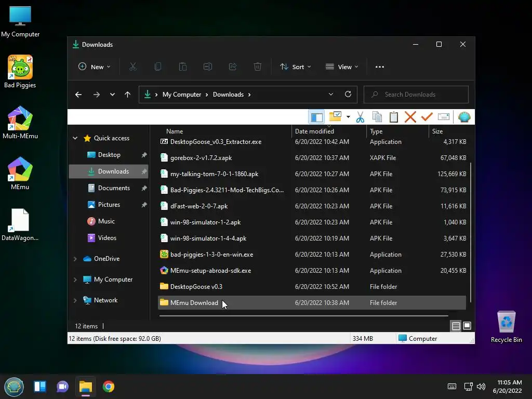Image resolution: width=532 pixels, height=399 pixels.
Task: Click the clipboard Paste icon in the classic toolbar
Action: point(394,117)
